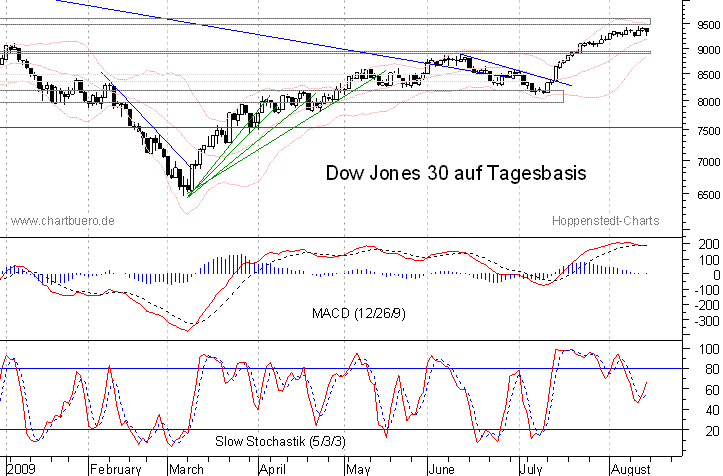Viewport: 723px width, 476px height.
Task: Click the Stochastik axis value 100
Action: pyautogui.click(x=709, y=349)
